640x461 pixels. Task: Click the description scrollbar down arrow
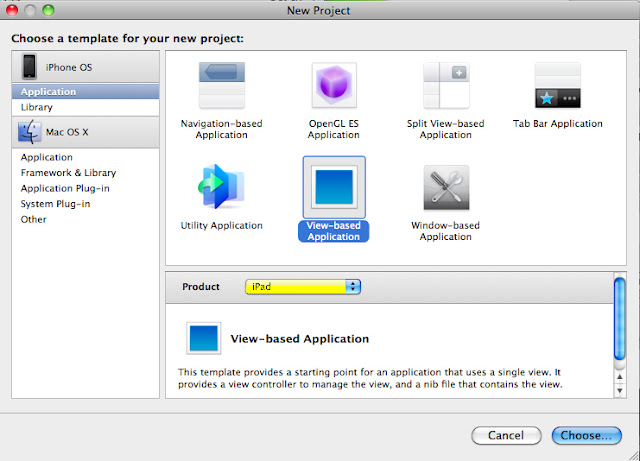point(620,390)
